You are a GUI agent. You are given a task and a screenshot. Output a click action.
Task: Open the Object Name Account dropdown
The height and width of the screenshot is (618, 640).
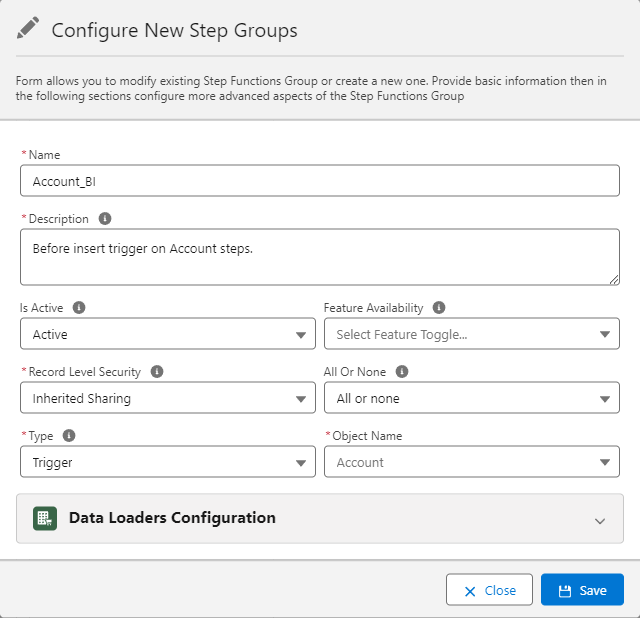coord(472,462)
